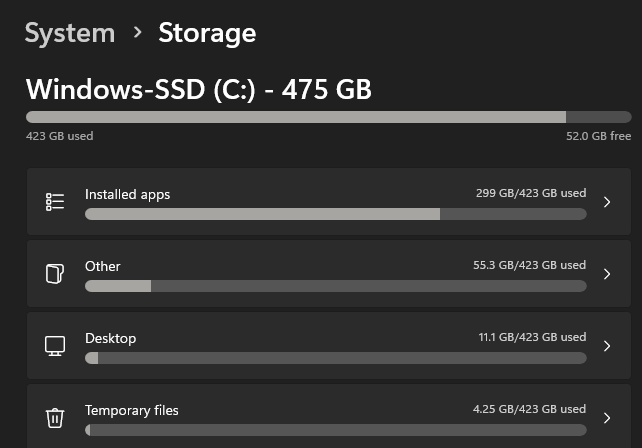Click the Other category usage bar
This screenshot has width=642, height=448.
pyautogui.click(x=335, y=286)
